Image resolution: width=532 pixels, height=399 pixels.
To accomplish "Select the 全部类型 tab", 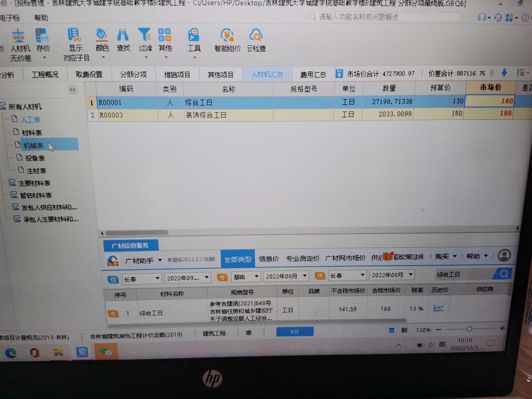I will point(238,259).
